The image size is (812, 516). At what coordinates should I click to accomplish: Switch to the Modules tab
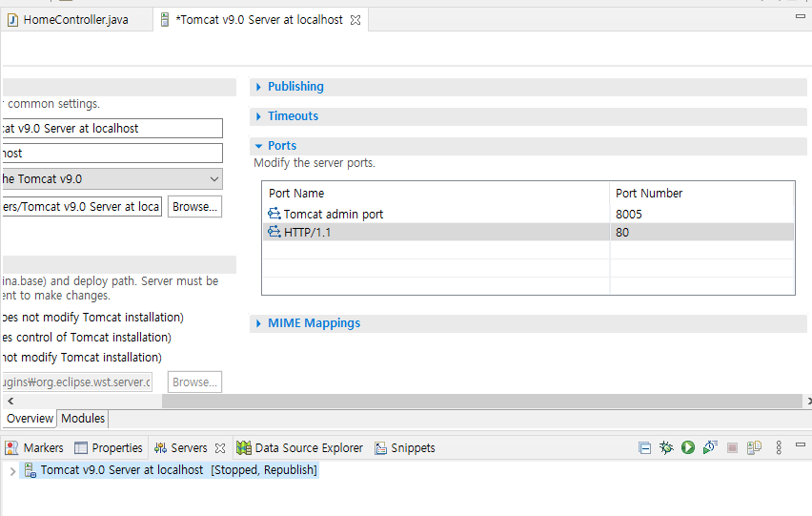tap(83, 418)
